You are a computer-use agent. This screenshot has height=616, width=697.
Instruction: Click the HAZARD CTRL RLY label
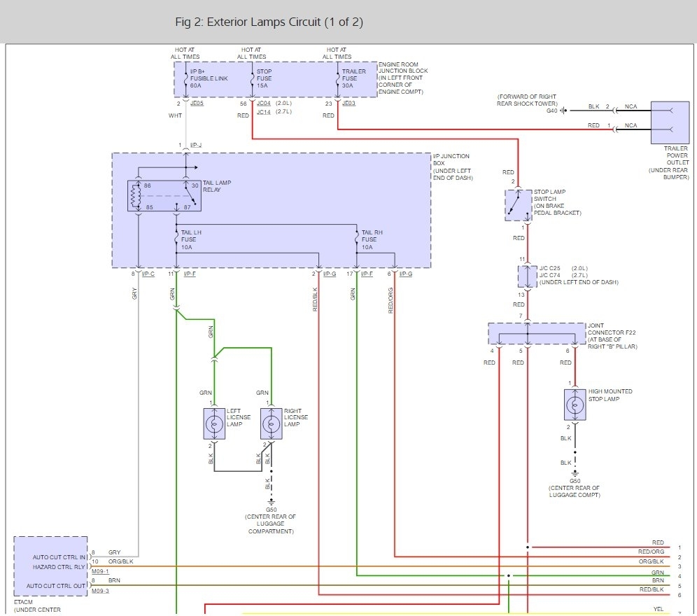[59, 567]
